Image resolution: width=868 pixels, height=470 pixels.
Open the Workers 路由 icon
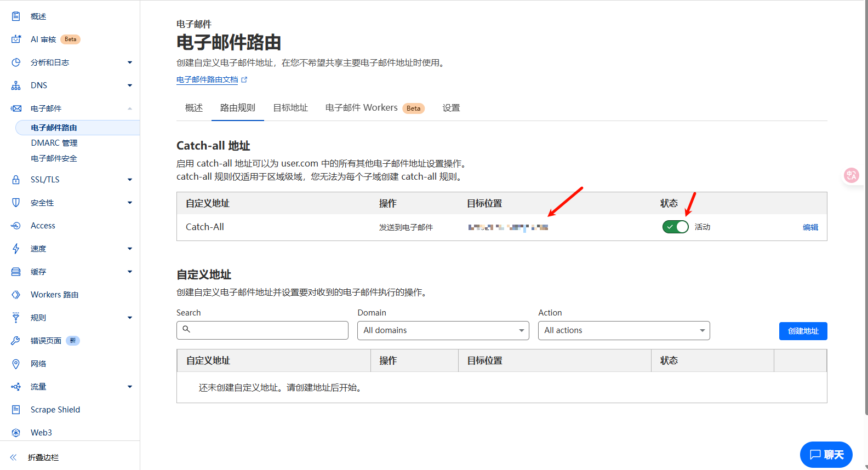coord(16,295)
